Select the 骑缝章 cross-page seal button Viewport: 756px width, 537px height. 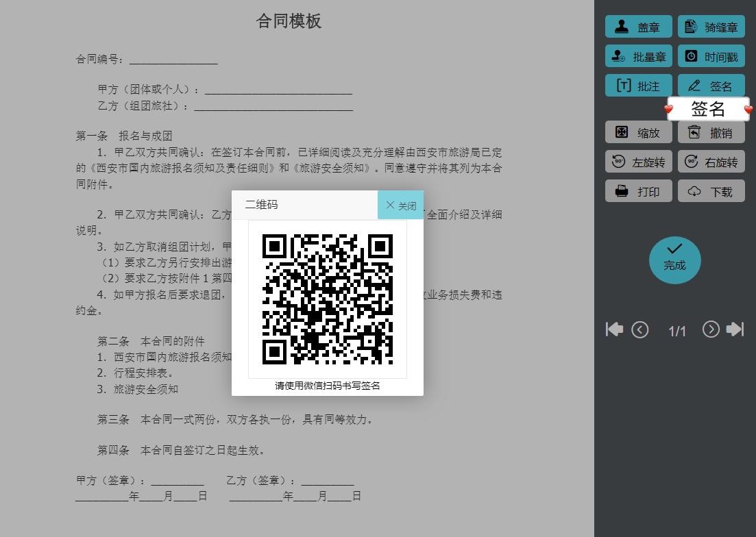coord(711,27)
